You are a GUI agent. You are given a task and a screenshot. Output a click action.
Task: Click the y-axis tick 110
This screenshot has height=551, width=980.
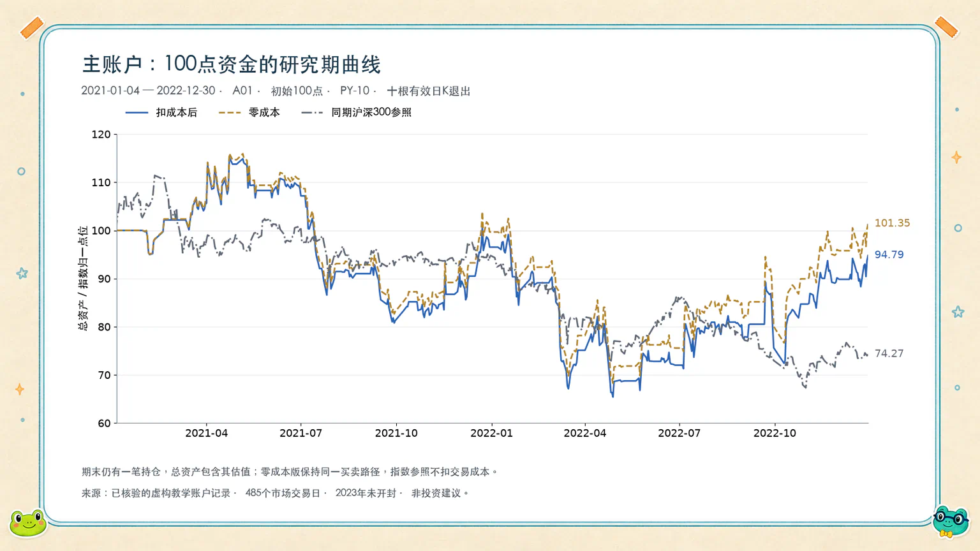click(101, 182)
